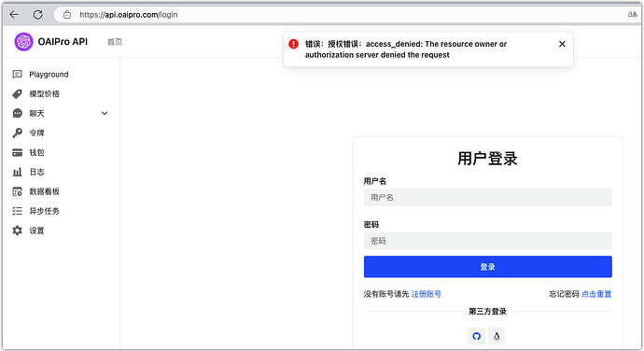Image resolution: width=644 pixels, height=351 pixels.
Task: Select the 日志 bar chart icon
Action: pos(17,172)
